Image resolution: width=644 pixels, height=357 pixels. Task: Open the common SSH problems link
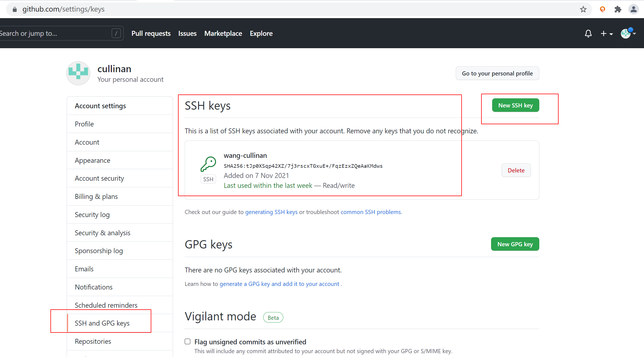click(371, 212)
